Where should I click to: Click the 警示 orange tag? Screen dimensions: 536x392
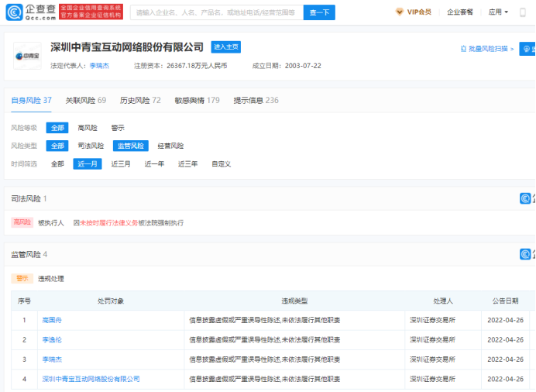[x=22, y=279]
